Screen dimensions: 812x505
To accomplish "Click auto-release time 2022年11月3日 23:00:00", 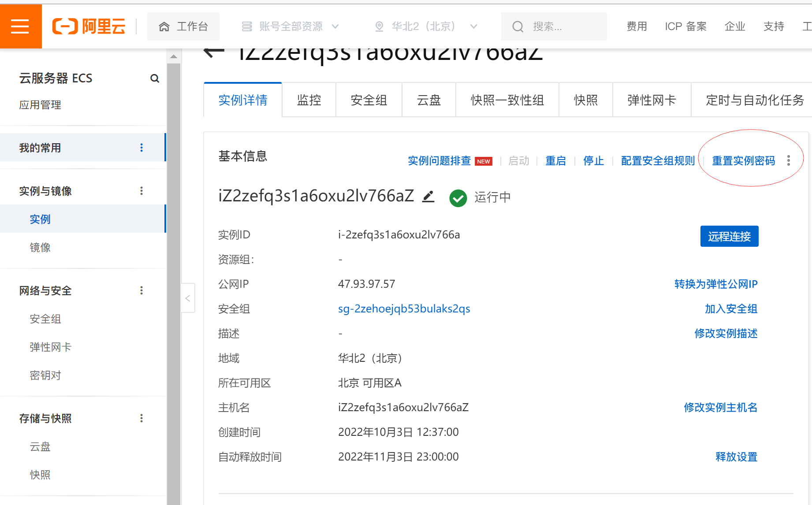I will pyautogui.click(x=399, y=457).
